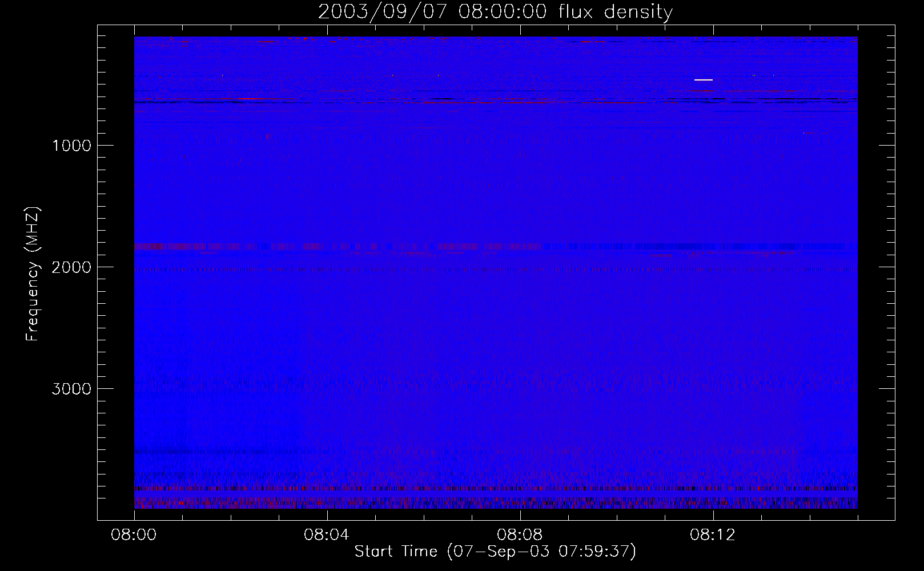Click the 08:08 time tick label
Screen dimensions: 924x571
[520, 535]
